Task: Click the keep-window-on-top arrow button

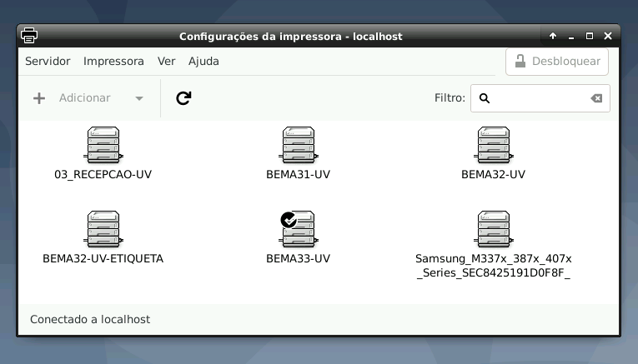Action: point(553,36)
